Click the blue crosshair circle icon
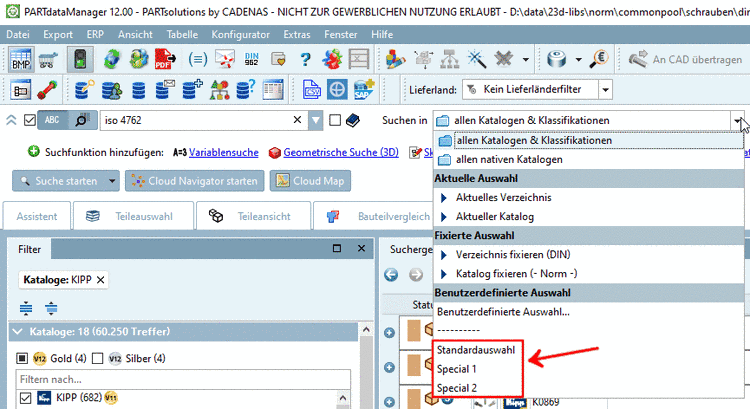The image size is (750, 409). click(x=337, y=90)
